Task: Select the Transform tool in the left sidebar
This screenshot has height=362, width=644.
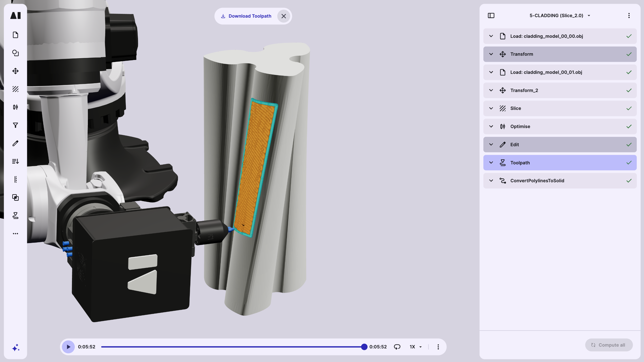Action: click(15, 71)
